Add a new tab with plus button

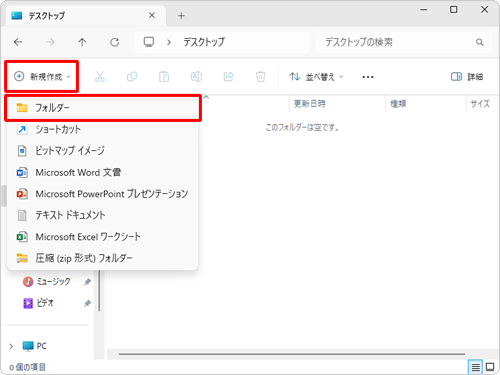[x=181, y=16]
